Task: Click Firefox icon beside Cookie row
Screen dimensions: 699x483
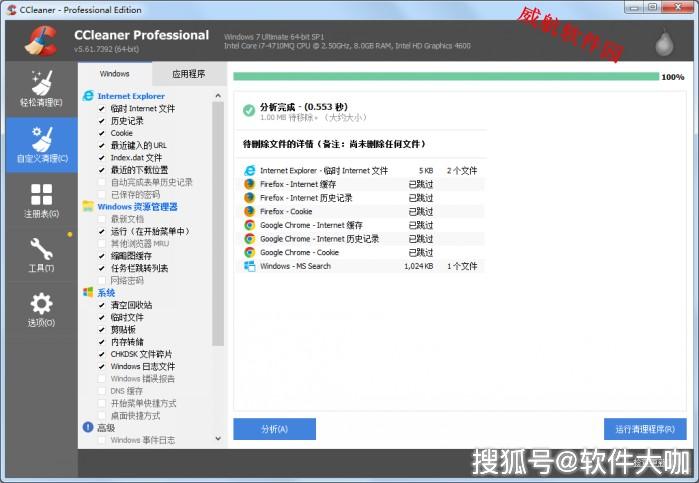Action: click(x=250, y=211)
